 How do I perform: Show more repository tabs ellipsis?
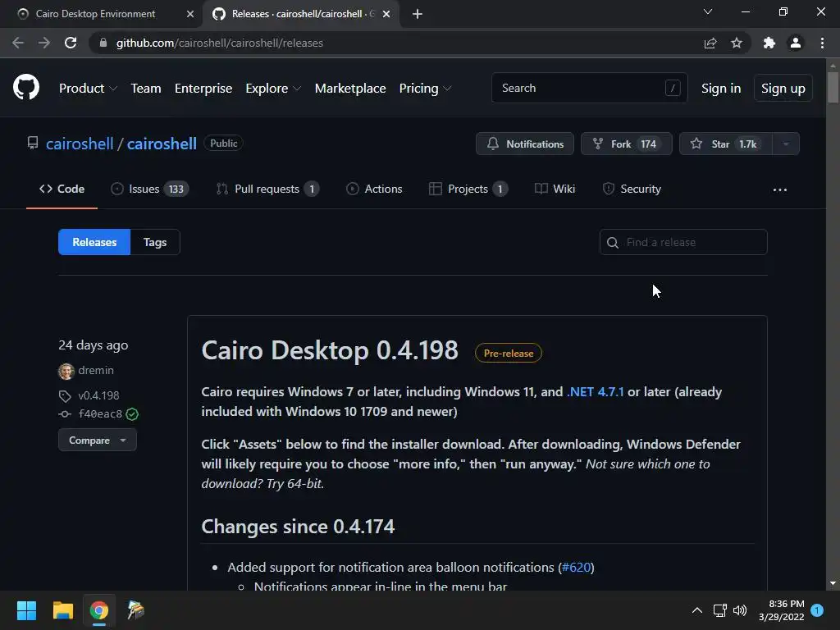click(x=780, y=189)
